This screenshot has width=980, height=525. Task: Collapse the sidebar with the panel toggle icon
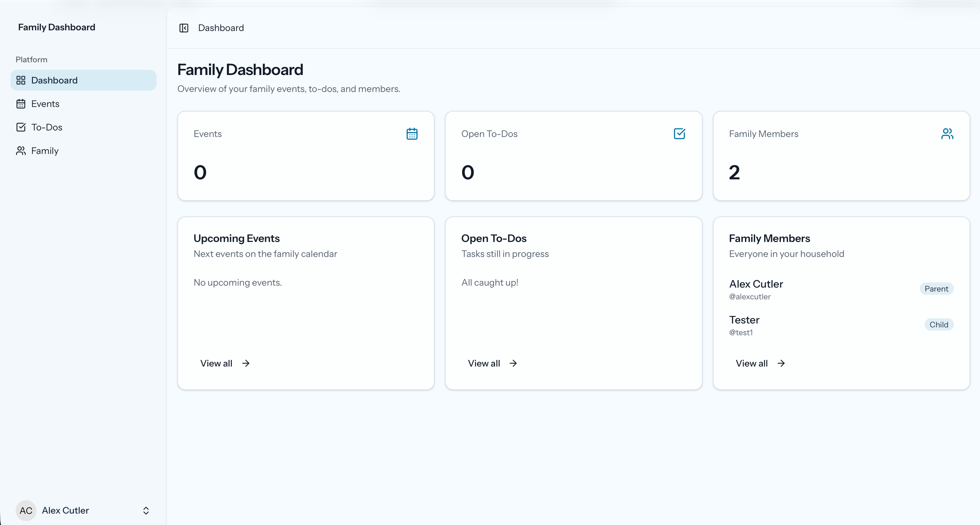pyautogui.click(x=184, y=28)
